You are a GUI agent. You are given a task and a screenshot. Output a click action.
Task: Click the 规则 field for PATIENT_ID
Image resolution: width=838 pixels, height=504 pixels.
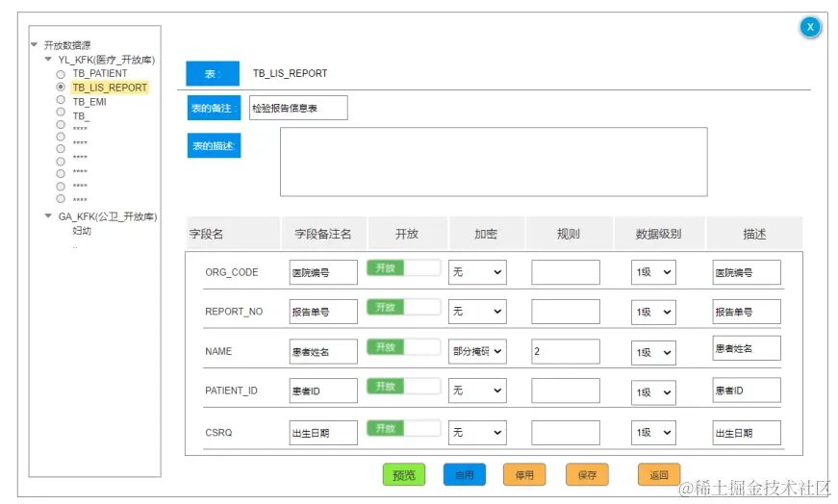tap(566, 391)
